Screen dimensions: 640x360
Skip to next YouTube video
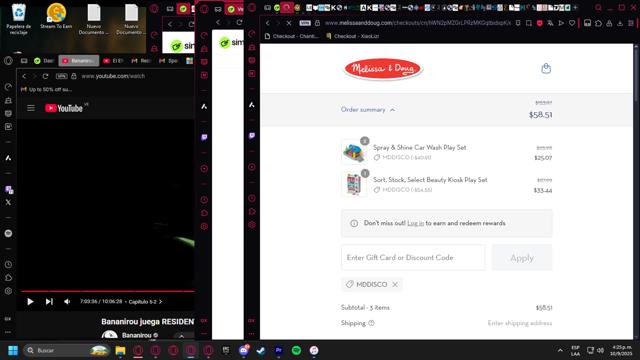point(49,302)
